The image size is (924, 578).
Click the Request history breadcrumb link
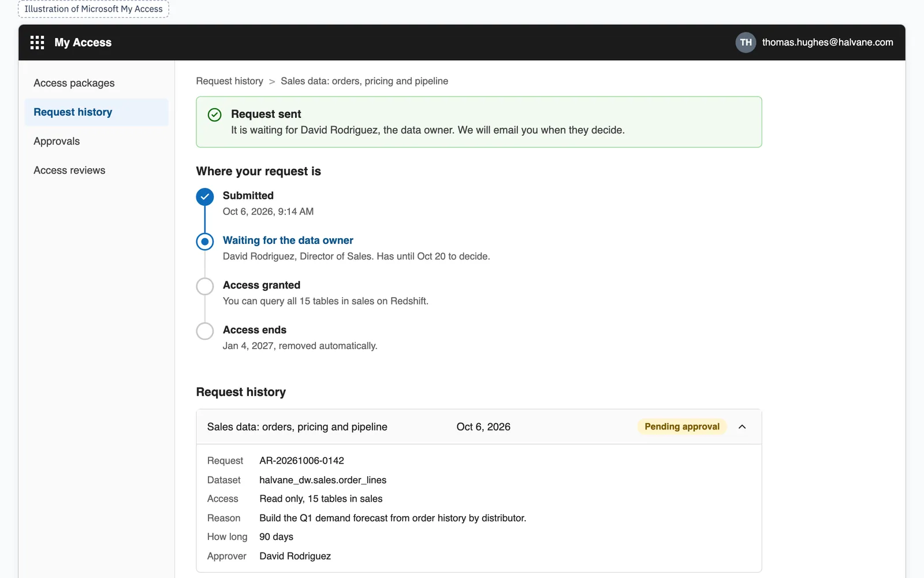click(x=229, y=81)
